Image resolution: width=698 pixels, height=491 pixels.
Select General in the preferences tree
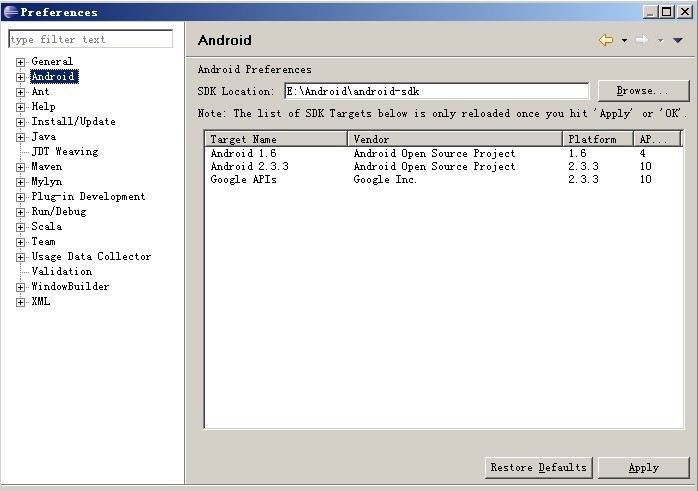click(x=52, y=61)
